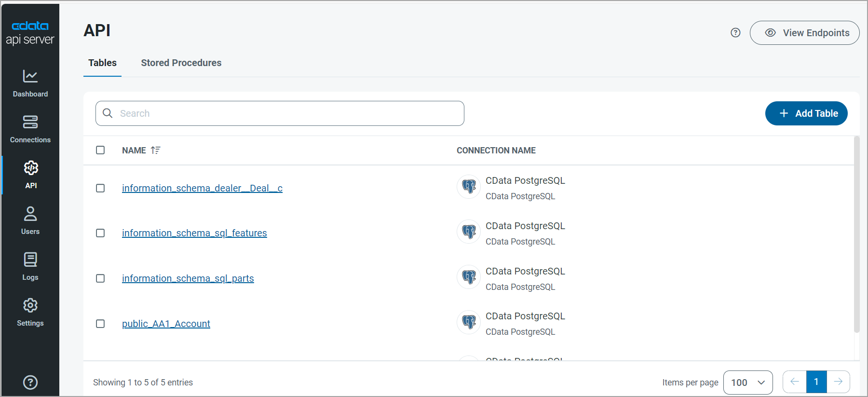Open the Logs page icon
This screenshot has width=868, height=397.
click(30, 260)
